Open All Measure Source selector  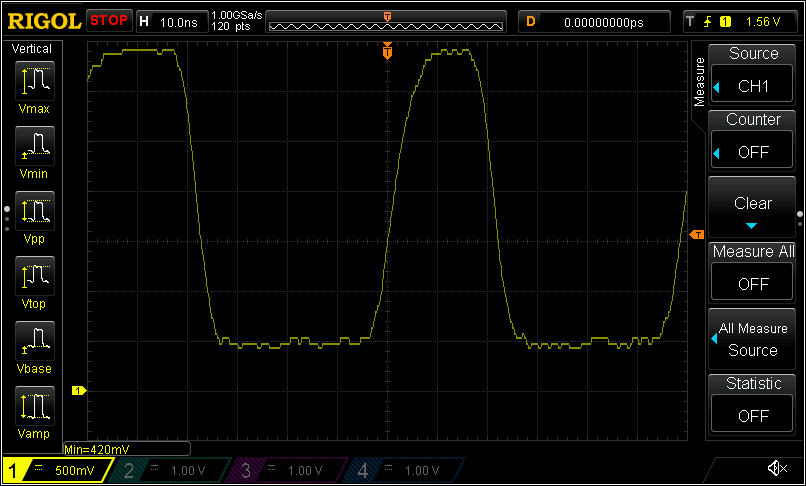pos(753,338)
